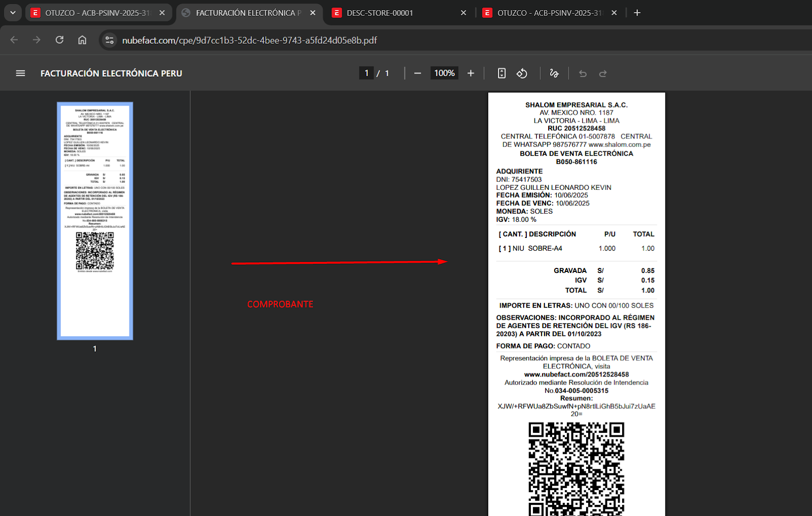Click the zoom out minus button
This screenshot has width=812, height=516.
pyautogui.click(x=417, y=74)
